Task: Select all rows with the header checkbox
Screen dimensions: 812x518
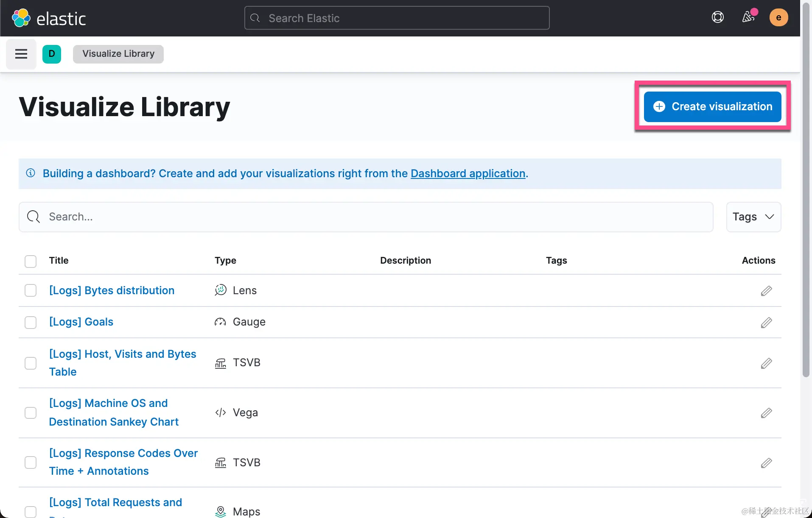Action: coord(31,261)
